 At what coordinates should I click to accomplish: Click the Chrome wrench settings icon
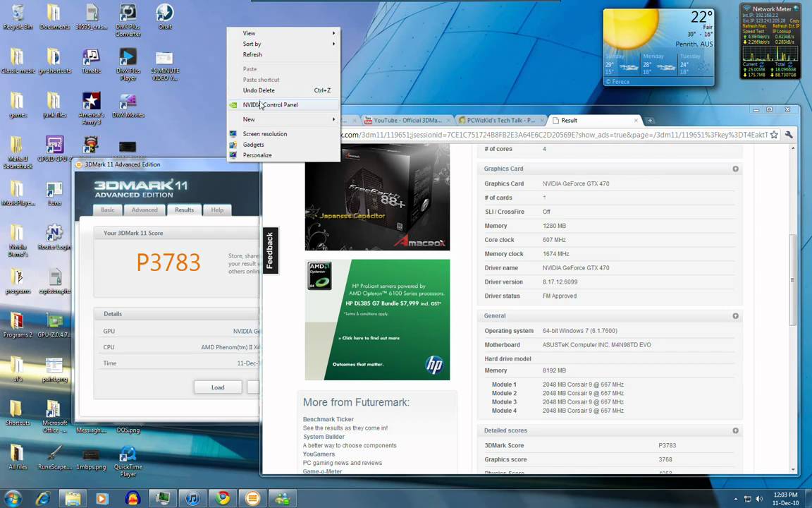coord(789,135)
